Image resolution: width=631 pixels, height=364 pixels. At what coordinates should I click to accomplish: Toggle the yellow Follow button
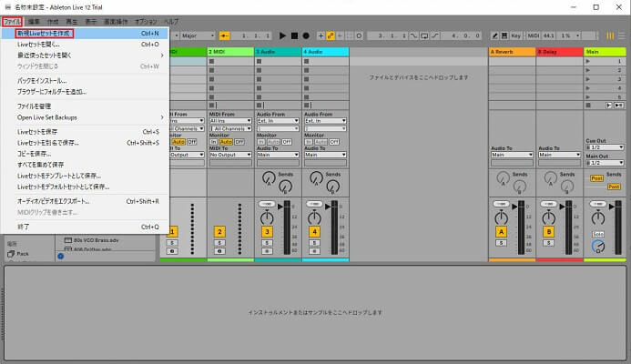point(225,35)
